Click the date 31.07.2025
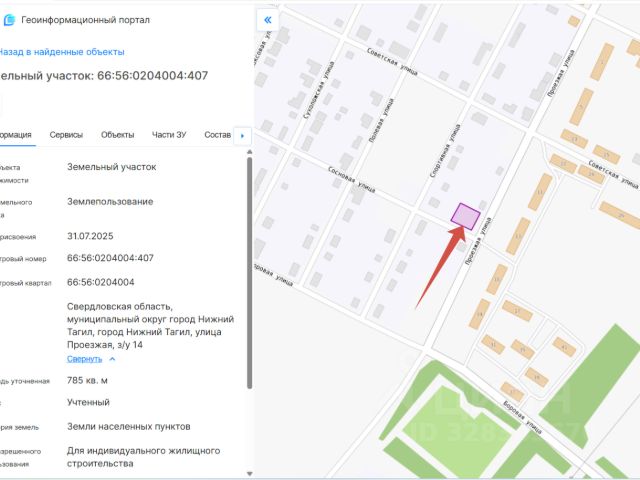This screenshot has height=480, width=640. pos(90,236)
